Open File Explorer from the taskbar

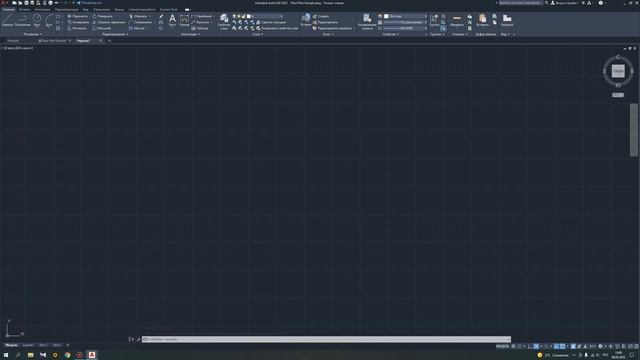pos(31,355)
